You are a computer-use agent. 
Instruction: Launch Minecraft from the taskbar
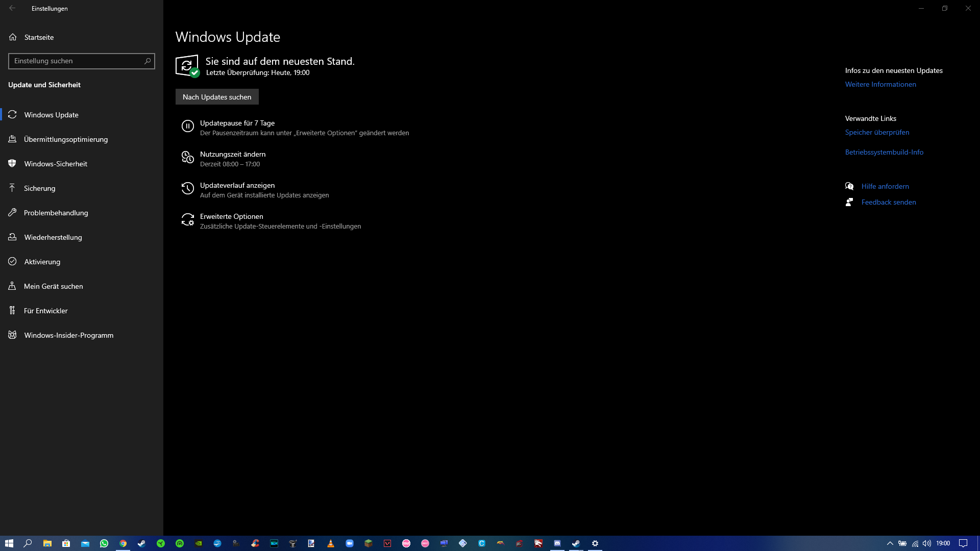[369, 543]
